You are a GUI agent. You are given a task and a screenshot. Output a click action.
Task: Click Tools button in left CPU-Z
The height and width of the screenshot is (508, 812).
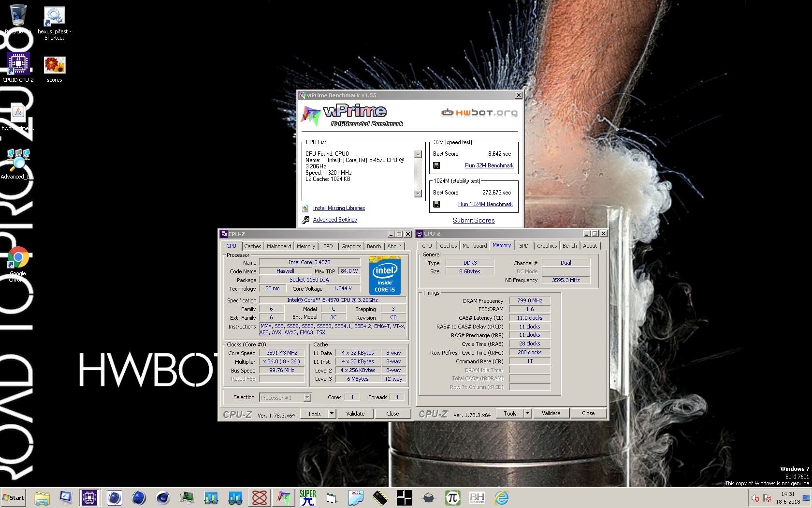point(315,414)
